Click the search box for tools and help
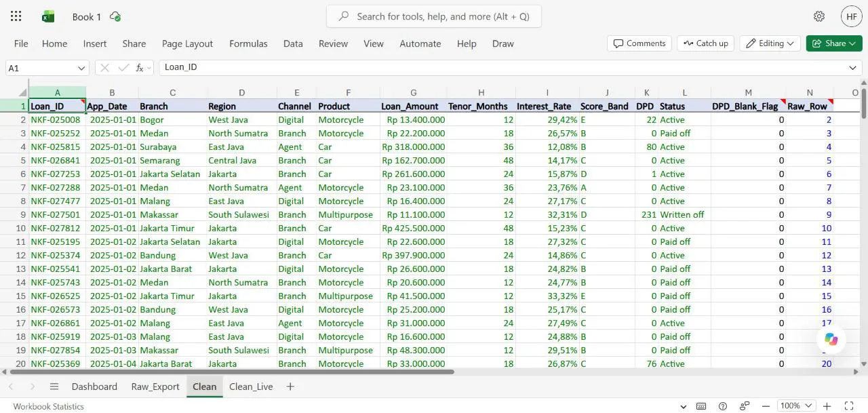Screen dimensions: 868x413 (434, 16)
